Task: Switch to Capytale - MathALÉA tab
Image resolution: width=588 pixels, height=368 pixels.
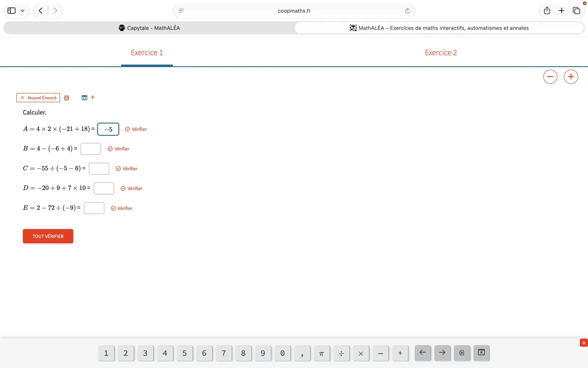Action: (149, 28)
